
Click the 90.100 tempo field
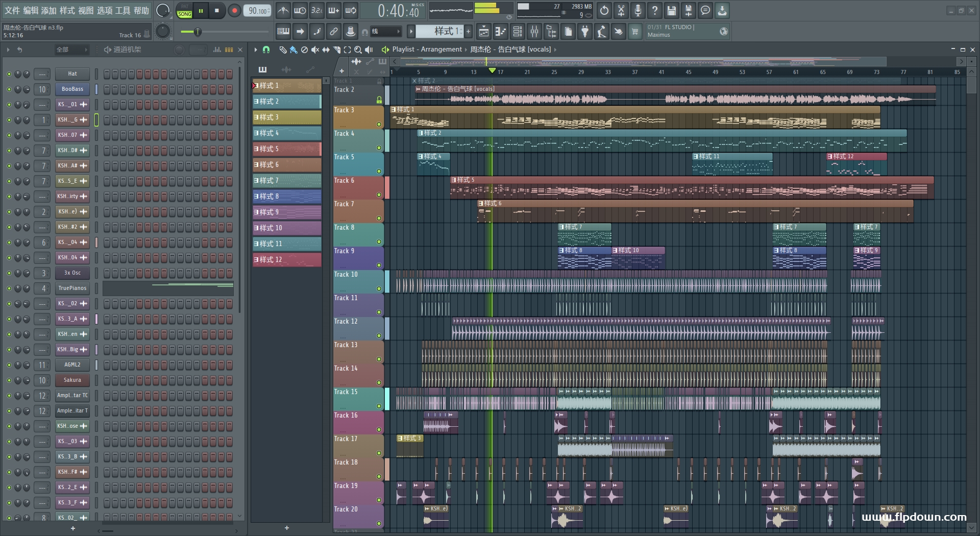[258, 10]
